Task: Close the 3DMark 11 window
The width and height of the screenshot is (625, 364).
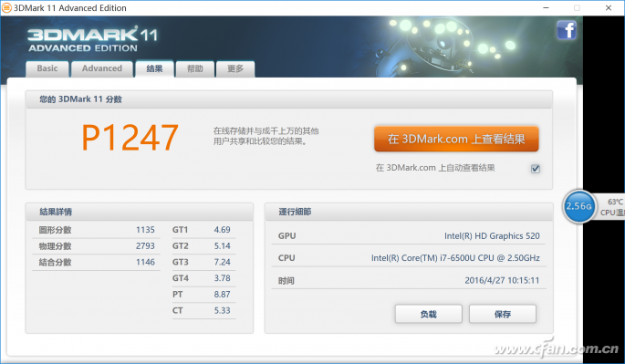Action: click(x=609, y=8)
